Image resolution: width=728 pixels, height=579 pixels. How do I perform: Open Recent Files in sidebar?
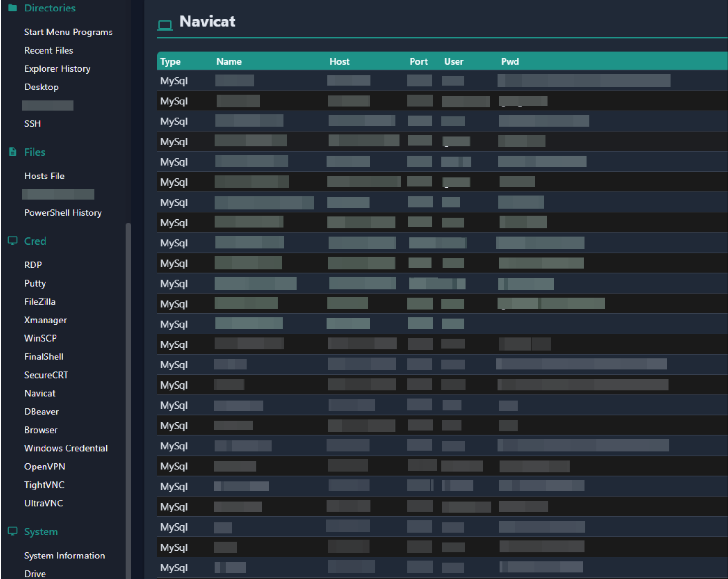[49, 50]
